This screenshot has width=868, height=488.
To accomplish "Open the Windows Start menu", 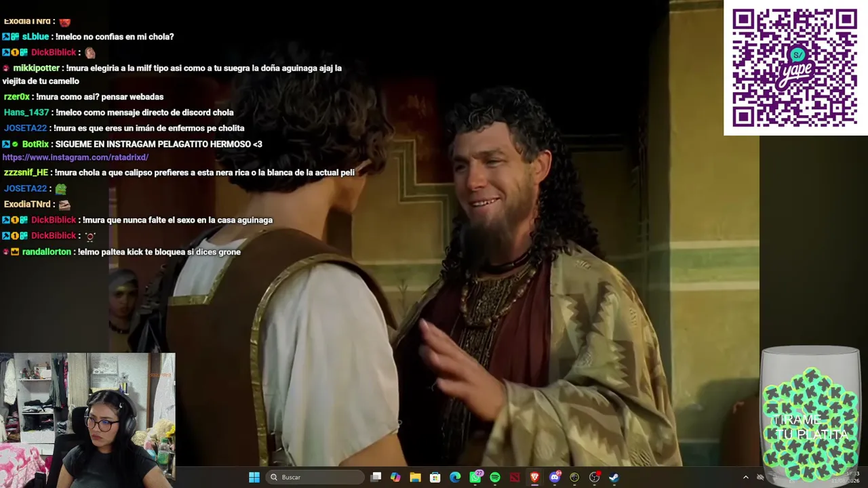I will click(x=254, y=477).
